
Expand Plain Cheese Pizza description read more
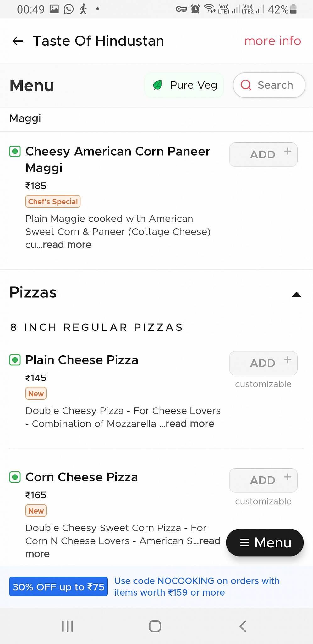(x=190, y=424)
